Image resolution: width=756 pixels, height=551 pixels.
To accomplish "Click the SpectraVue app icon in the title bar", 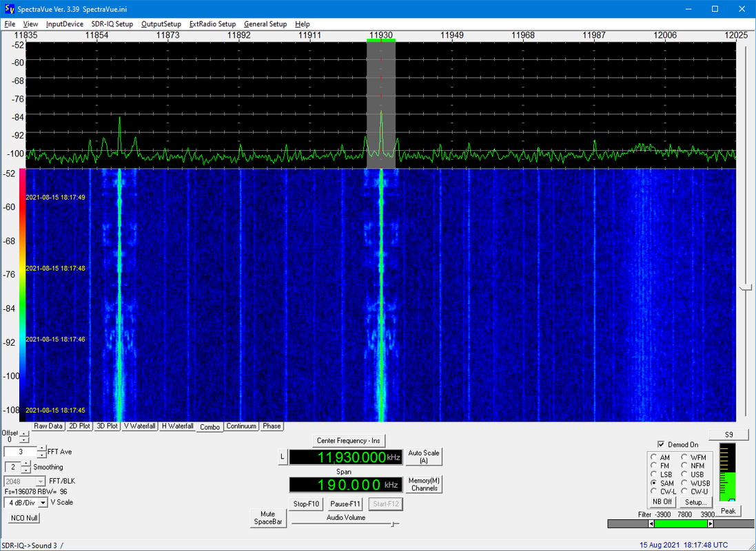I will tap(10, 9).
